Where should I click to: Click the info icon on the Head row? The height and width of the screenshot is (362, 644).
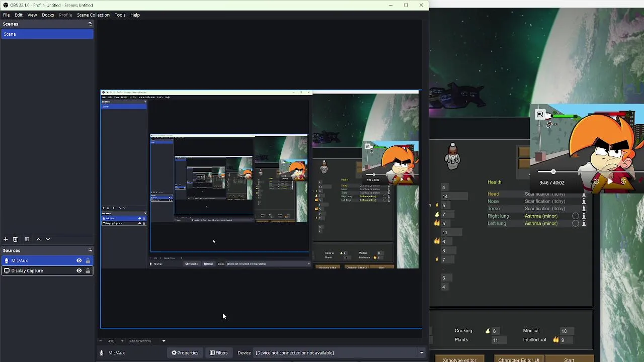[x=584, y=194]
